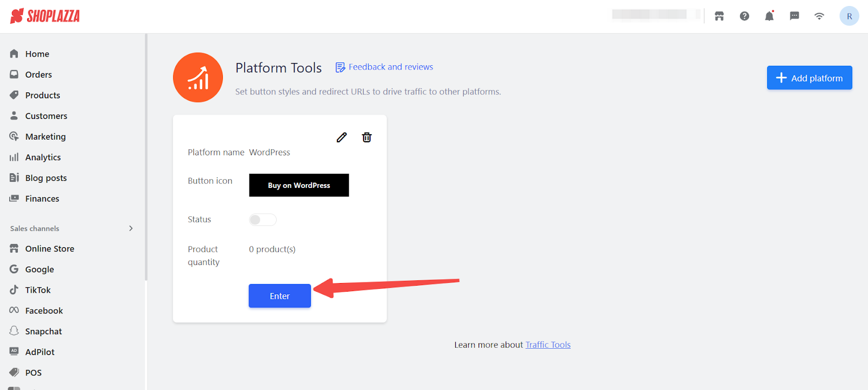Click the Add platform button
Viewport: 868px width, 390px height.
[809, 78]
